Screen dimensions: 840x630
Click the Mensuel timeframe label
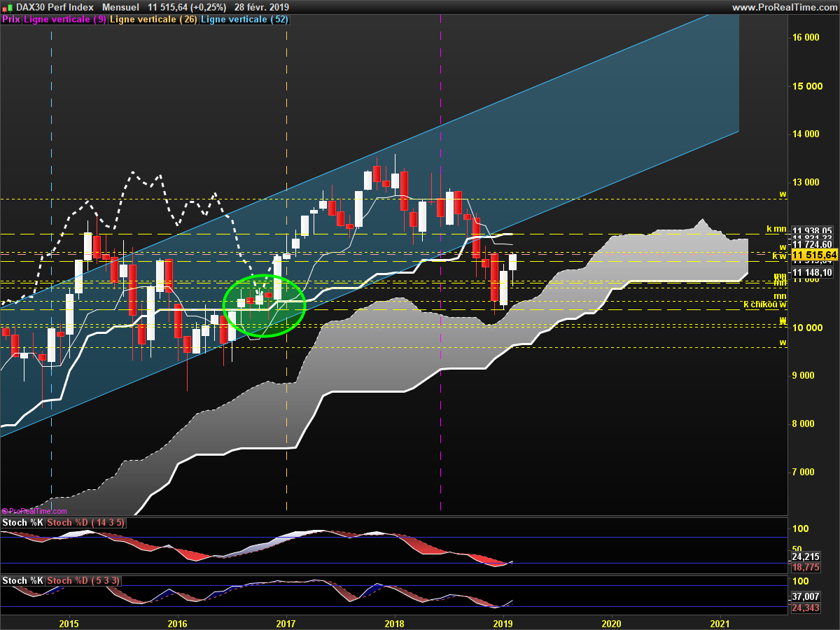[x=120, y=7]
